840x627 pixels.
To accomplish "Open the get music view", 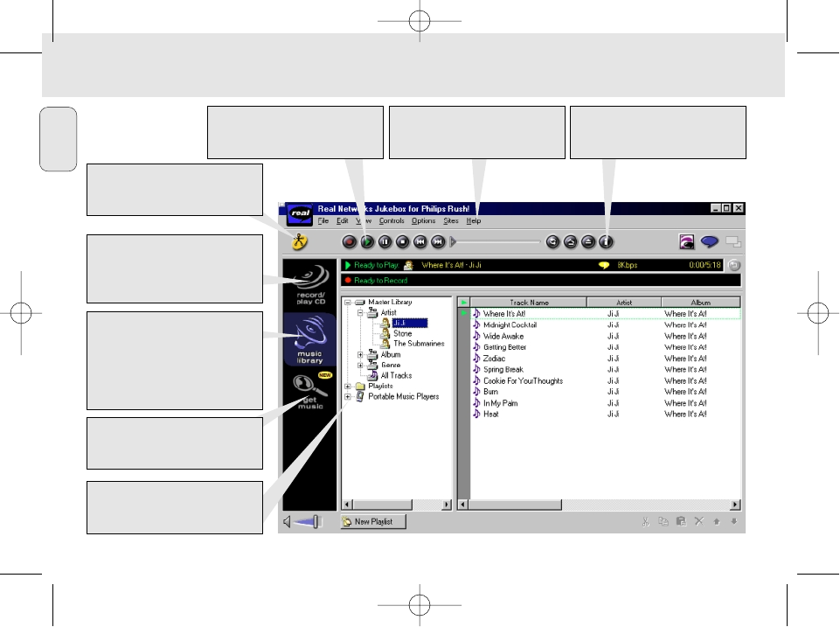I will tap(310, 392).
